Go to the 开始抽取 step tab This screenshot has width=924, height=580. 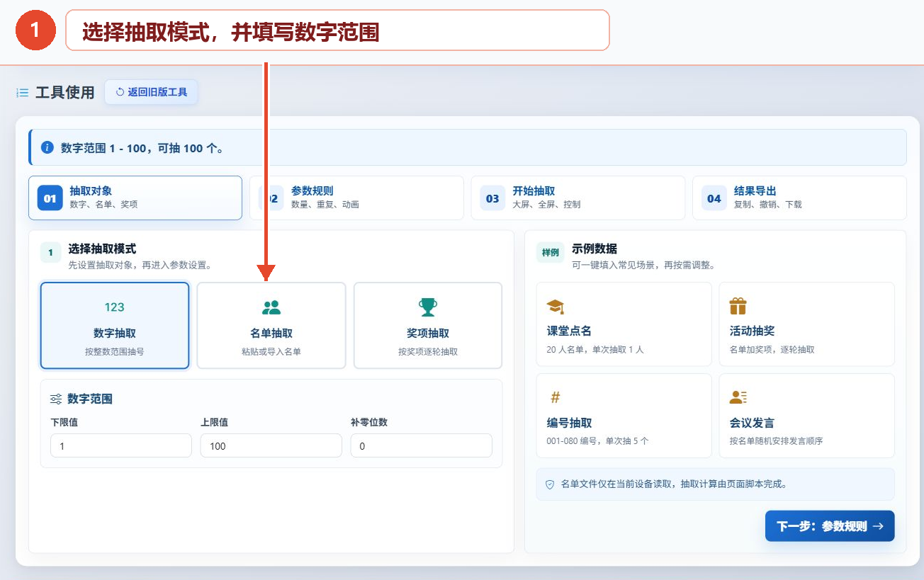[578, 198]
